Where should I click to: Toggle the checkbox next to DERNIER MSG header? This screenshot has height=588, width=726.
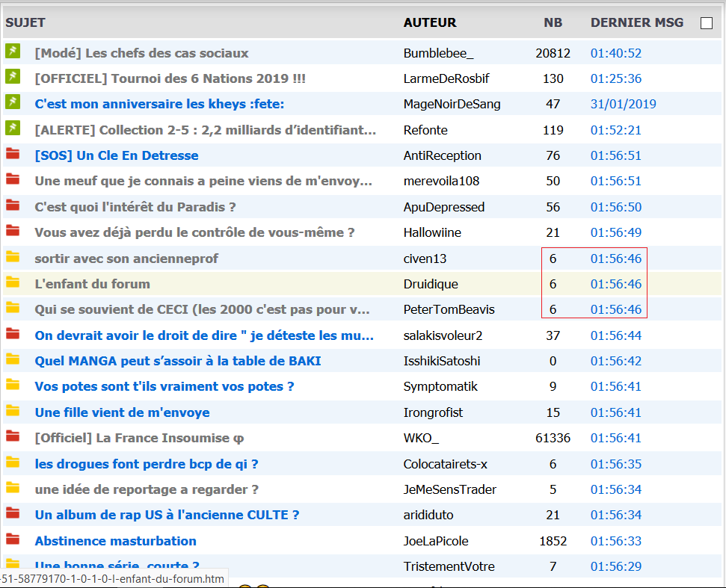click(706, 23)
